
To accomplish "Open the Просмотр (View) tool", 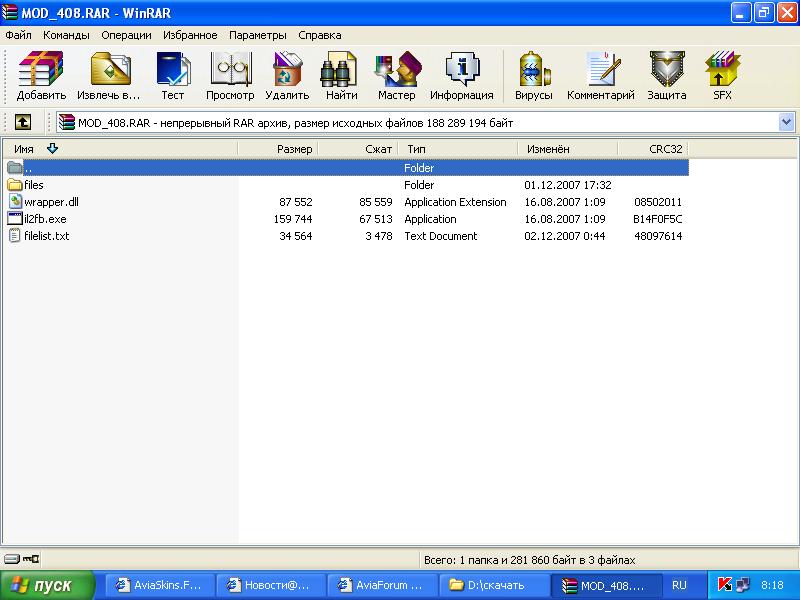I will point(230,76).
